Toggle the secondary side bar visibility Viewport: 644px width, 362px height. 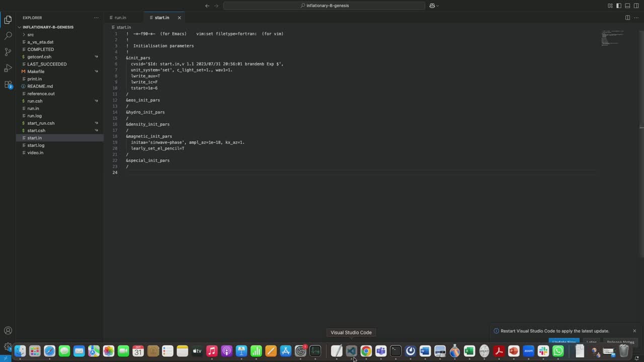(x=636, y=6)
